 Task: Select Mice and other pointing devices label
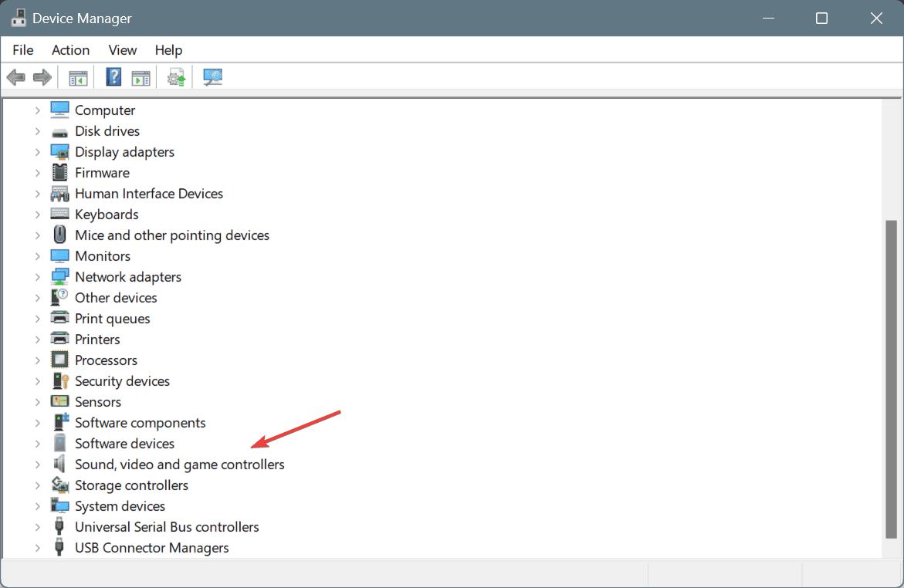point(172,235)
